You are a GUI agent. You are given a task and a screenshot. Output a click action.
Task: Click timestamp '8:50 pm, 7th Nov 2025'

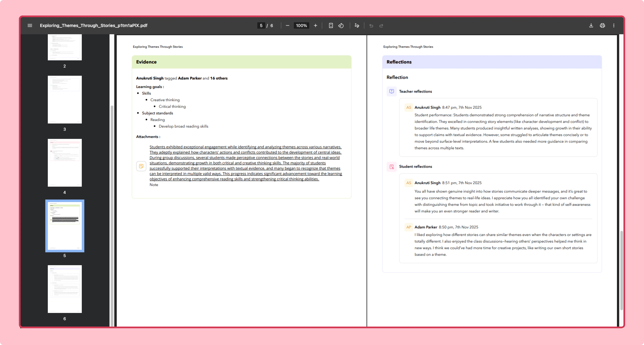458,227
